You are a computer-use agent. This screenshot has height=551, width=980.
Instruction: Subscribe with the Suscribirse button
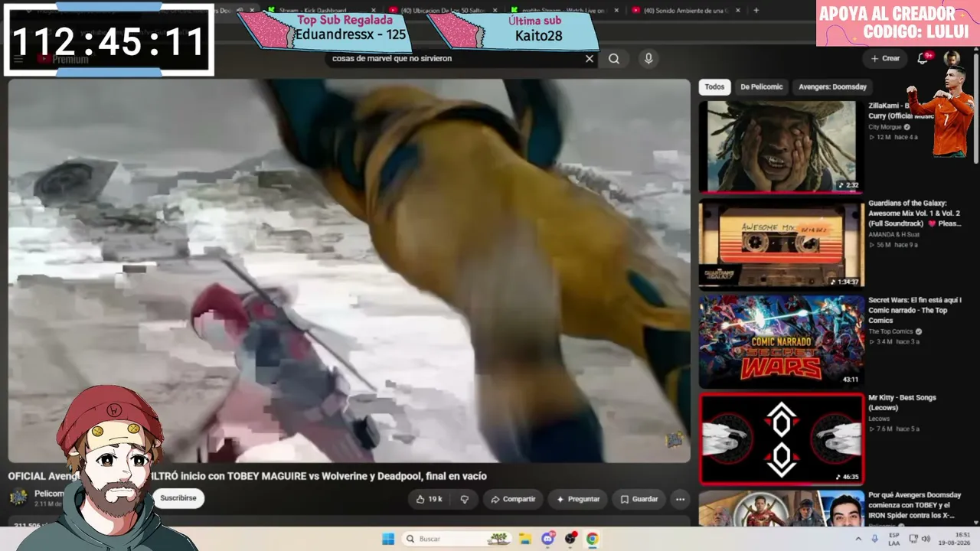pyautogui.click(x=178, y=498)
